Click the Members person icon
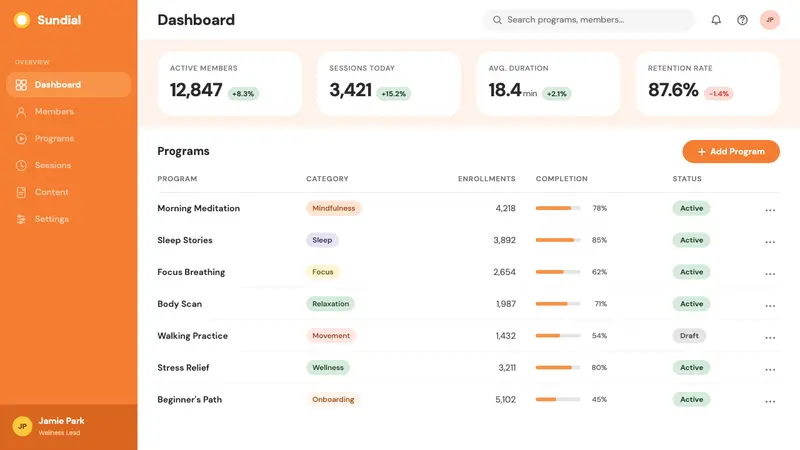This screenshot has height=450, width=800. tap(21, 112)
